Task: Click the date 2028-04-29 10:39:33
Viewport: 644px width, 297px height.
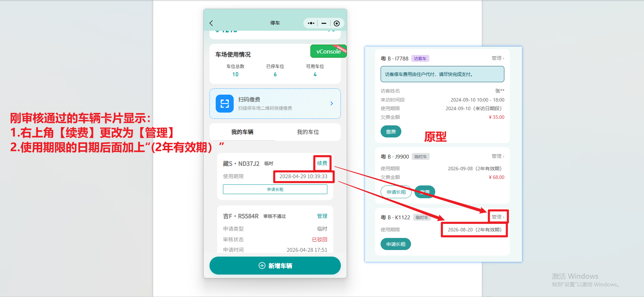Action: point(303,176)
